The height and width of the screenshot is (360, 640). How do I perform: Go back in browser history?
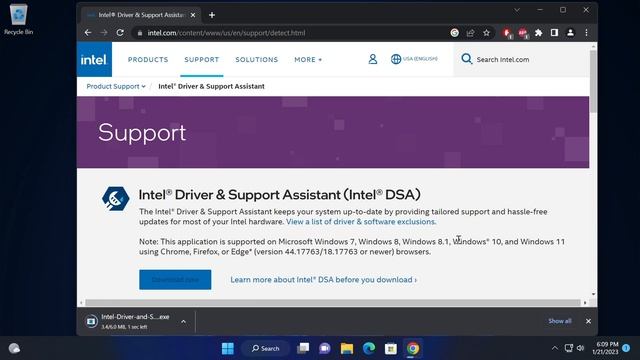(x=88, y=33)
